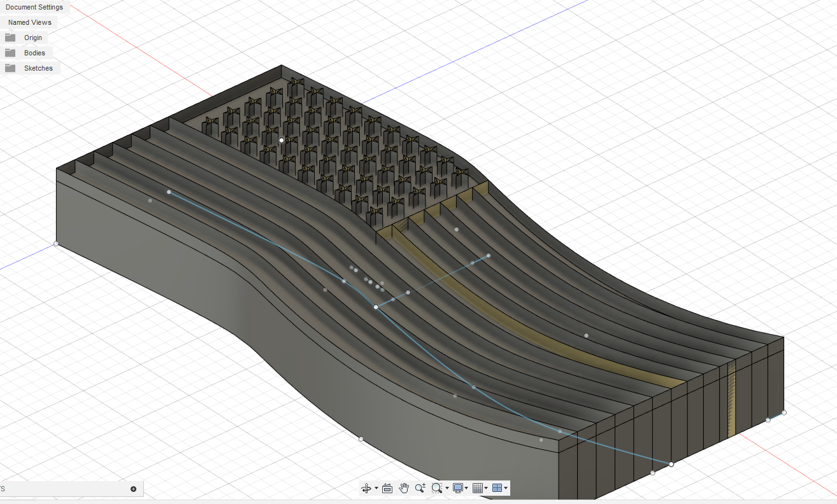Click the Origin folder icon
This screenshot has height=504, width=837.
(x=10, y=38)
